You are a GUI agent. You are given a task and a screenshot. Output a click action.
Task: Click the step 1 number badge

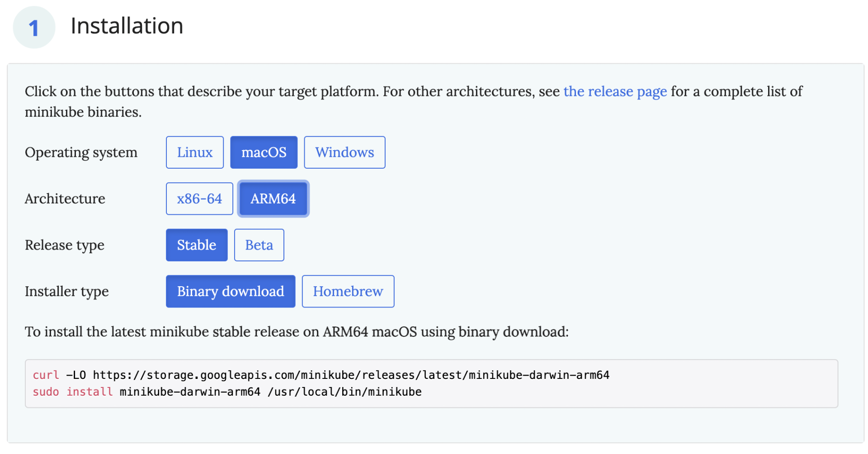click(x=34, y=28)
